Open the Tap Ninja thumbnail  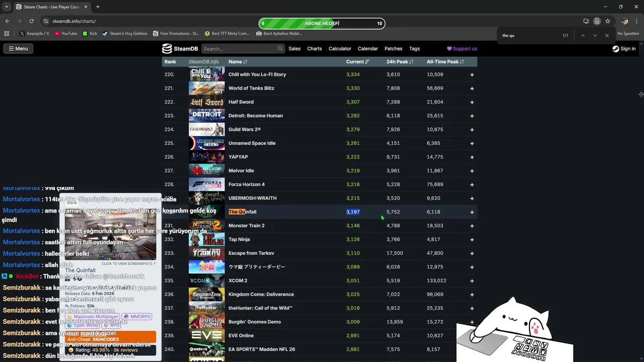pyautogui.click(x=207, y=239)
